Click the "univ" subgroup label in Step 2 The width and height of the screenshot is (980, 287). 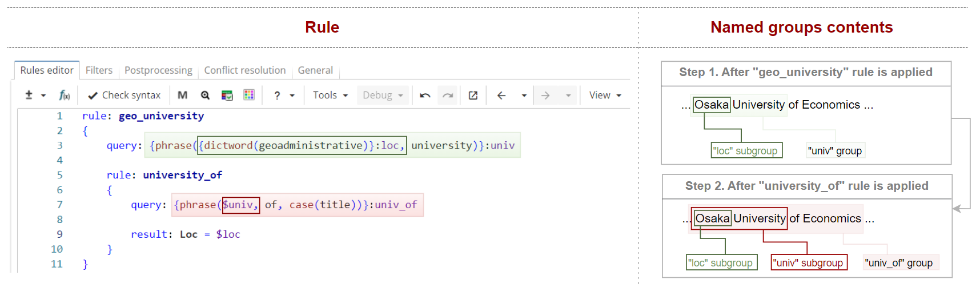tap(809, 262)
